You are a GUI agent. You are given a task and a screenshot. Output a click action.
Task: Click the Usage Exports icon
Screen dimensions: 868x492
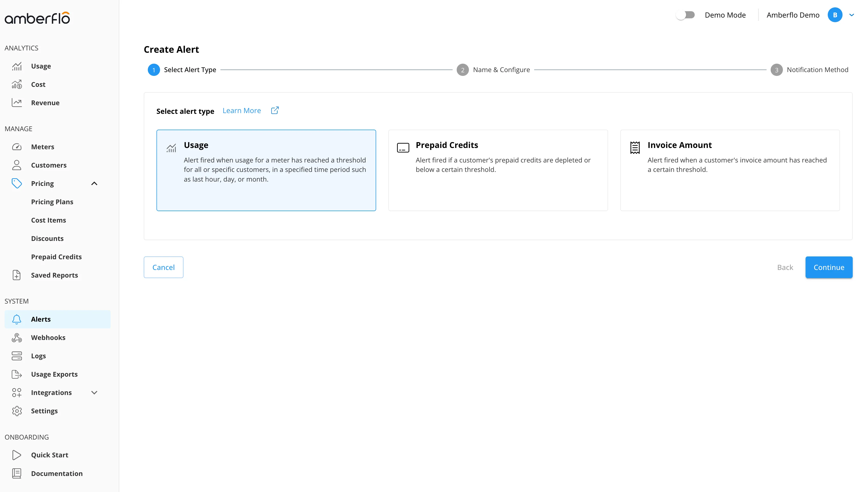click(17, 374)
